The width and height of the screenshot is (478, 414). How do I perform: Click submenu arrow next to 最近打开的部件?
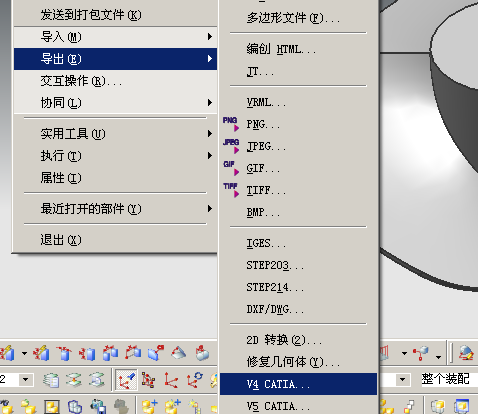click(209, 209)
